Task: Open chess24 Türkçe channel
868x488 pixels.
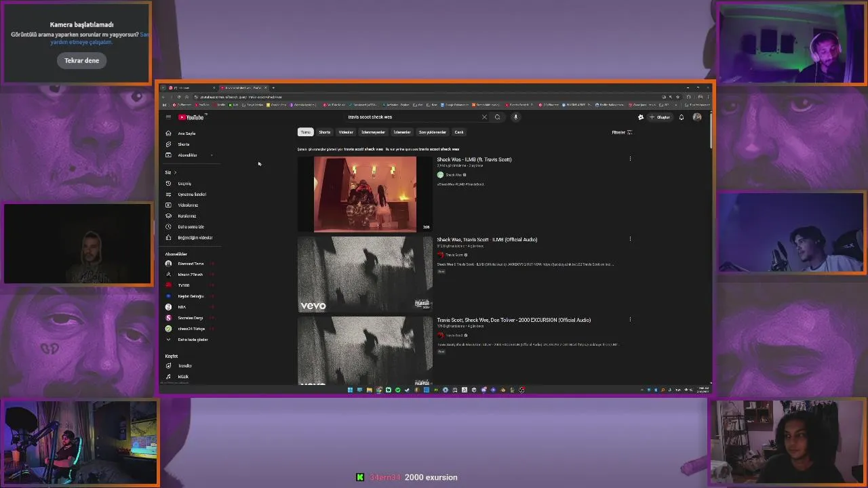Action: click(x=191, y=329)
